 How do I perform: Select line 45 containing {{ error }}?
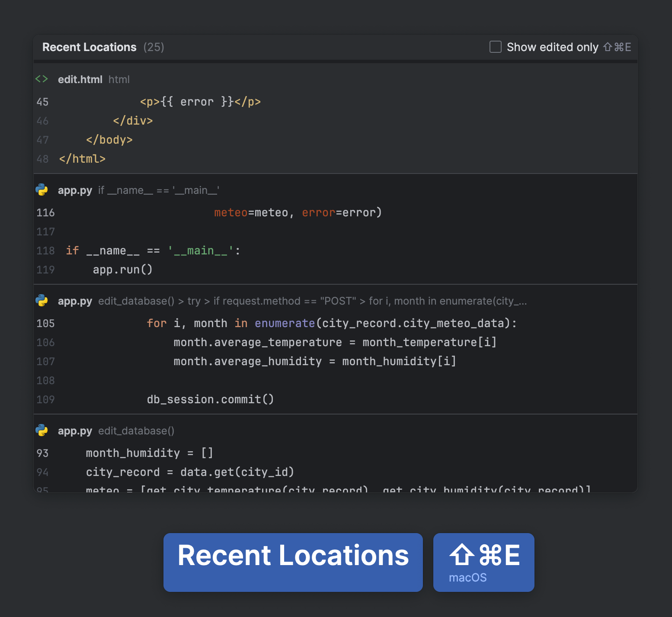point(200,102)
